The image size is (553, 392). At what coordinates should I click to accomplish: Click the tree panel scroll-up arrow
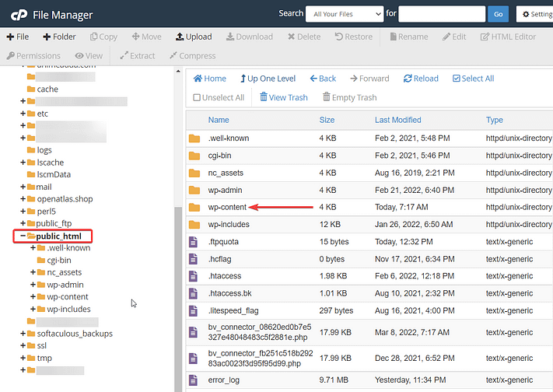point(178,72)
